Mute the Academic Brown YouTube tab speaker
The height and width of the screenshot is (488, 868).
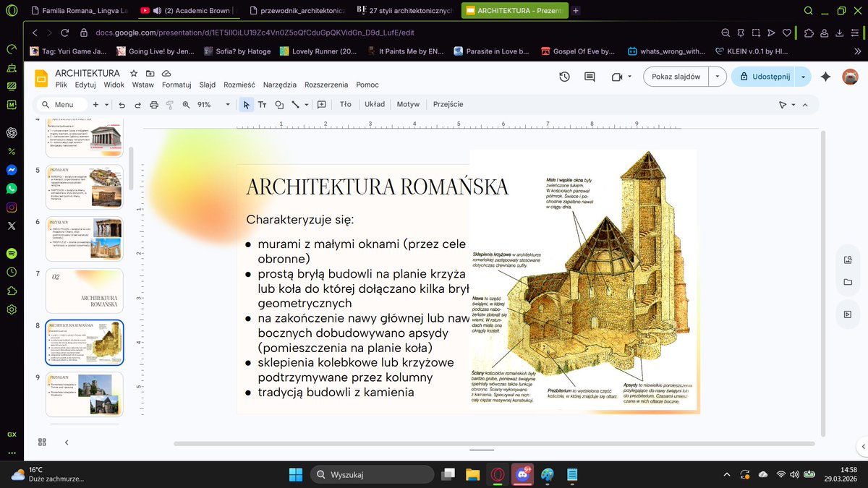click(x=157, y=11)
